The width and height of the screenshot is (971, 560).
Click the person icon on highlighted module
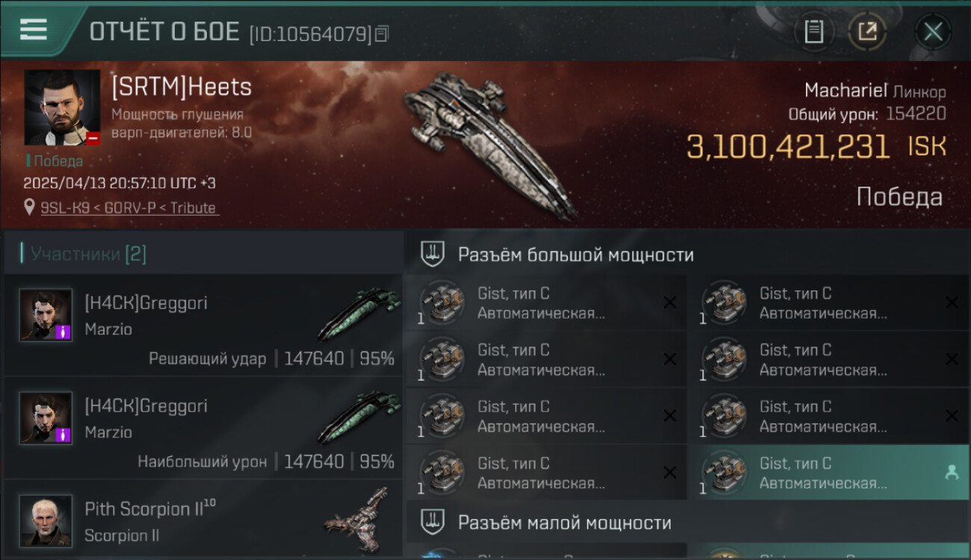pyautogui.click(x=952, y=473)
